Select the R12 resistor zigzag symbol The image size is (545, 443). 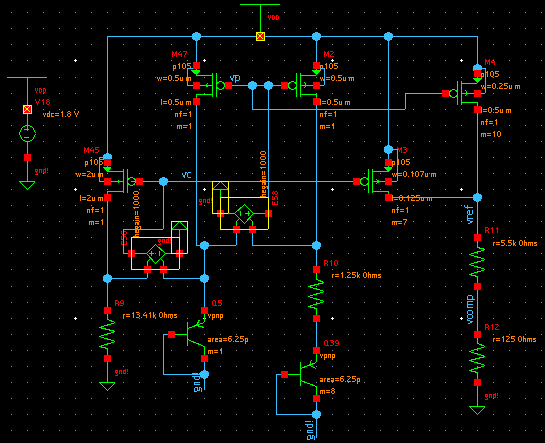pos(477,359)
